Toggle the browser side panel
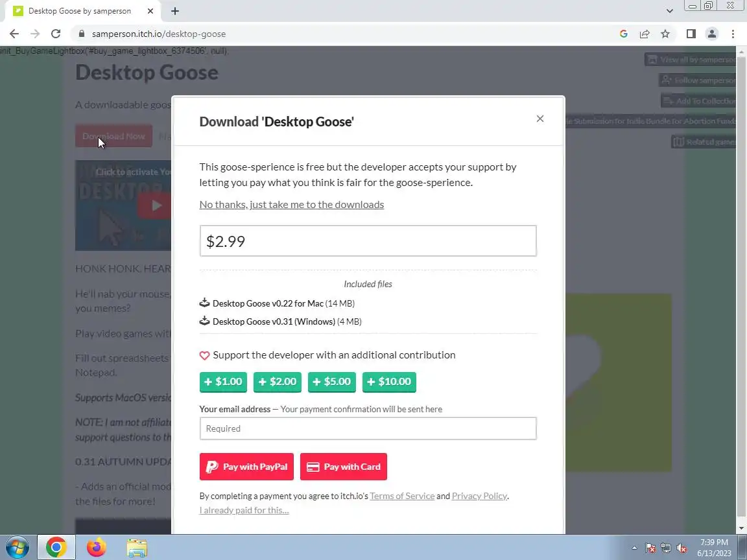 pyautogui.click(x=691, y=34)
